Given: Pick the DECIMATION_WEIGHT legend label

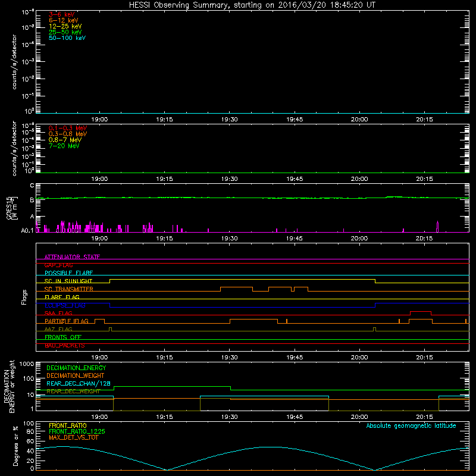Looking at the screenshot, I should pos(76,375).
